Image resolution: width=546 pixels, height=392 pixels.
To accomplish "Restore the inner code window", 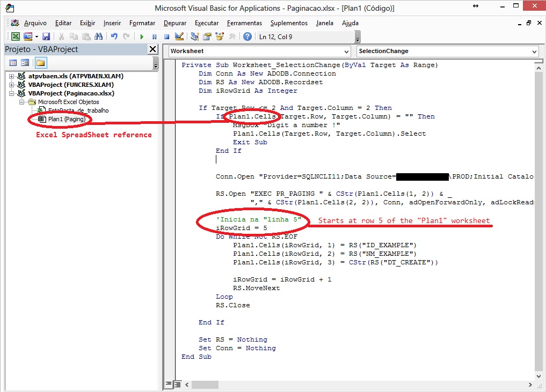I will 529,23.
